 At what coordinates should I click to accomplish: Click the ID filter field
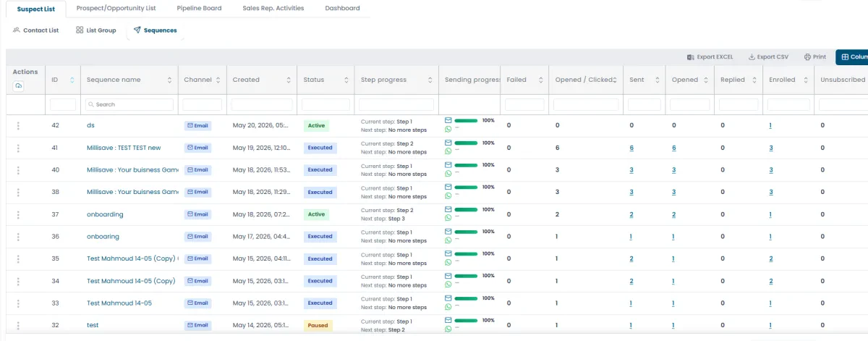point(63,104)
